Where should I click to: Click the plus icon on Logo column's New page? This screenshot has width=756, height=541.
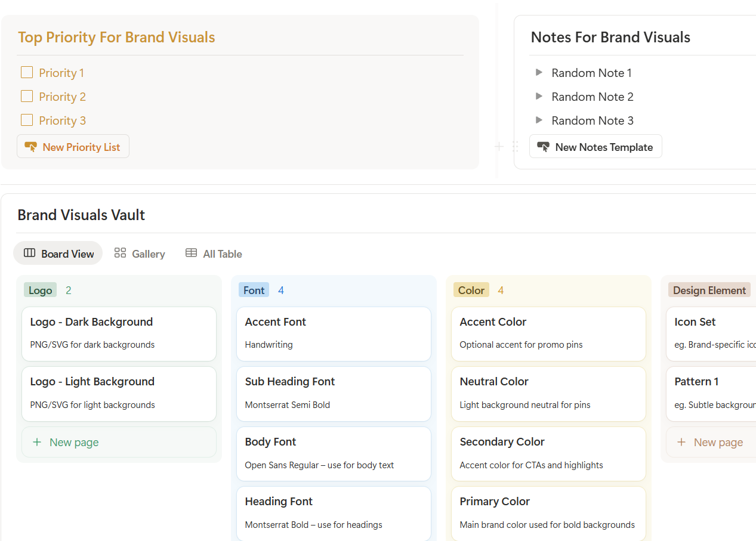pyautogui.click(x=38, y=442)
